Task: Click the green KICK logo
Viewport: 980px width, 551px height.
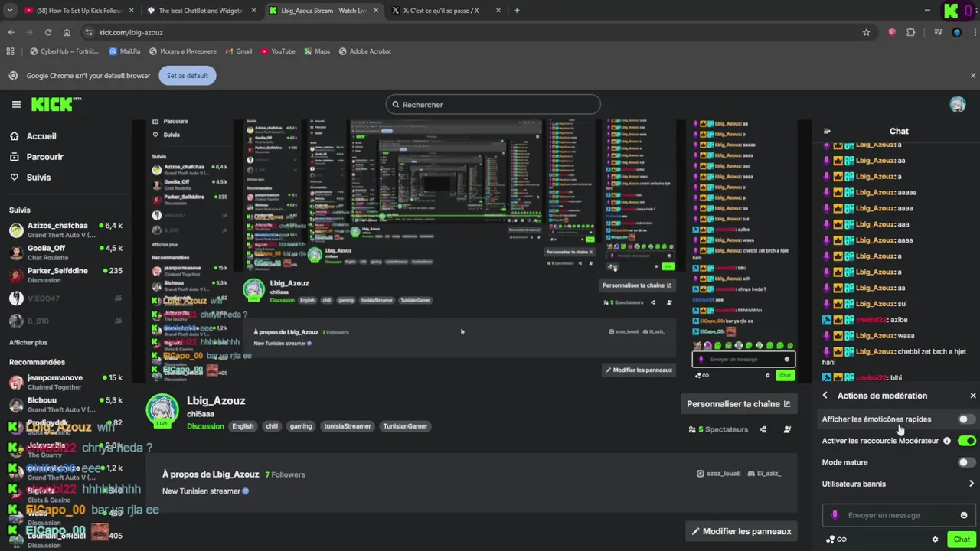Action: coord(56,104)
